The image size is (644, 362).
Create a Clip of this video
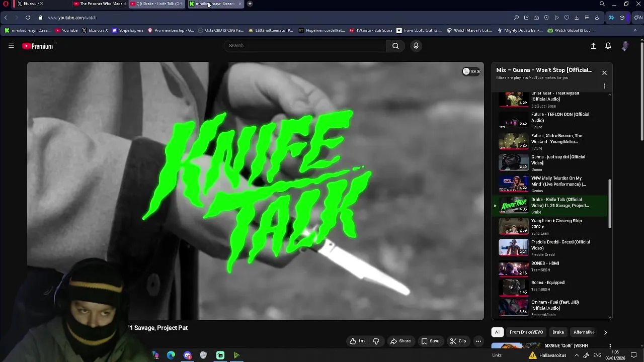tap(458, 341)
